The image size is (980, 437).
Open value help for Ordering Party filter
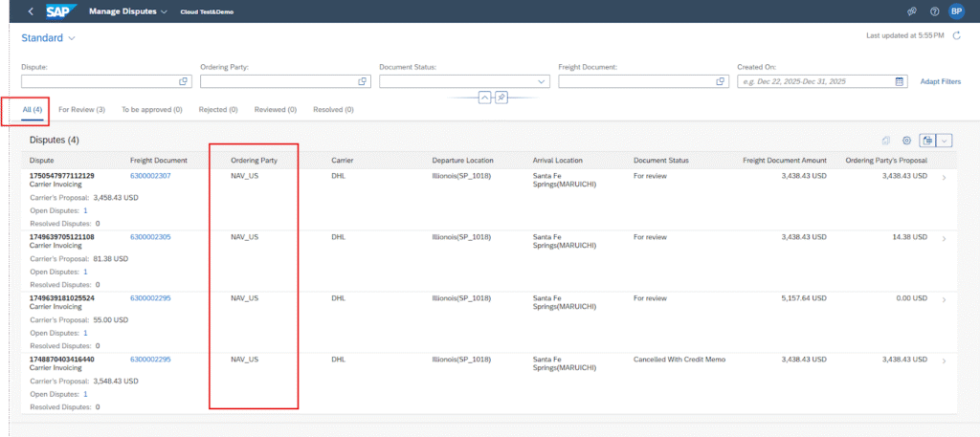(362, 81)
